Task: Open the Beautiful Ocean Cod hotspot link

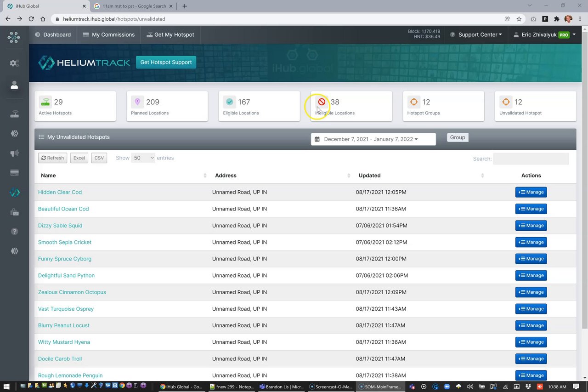Action: [63, 209]
